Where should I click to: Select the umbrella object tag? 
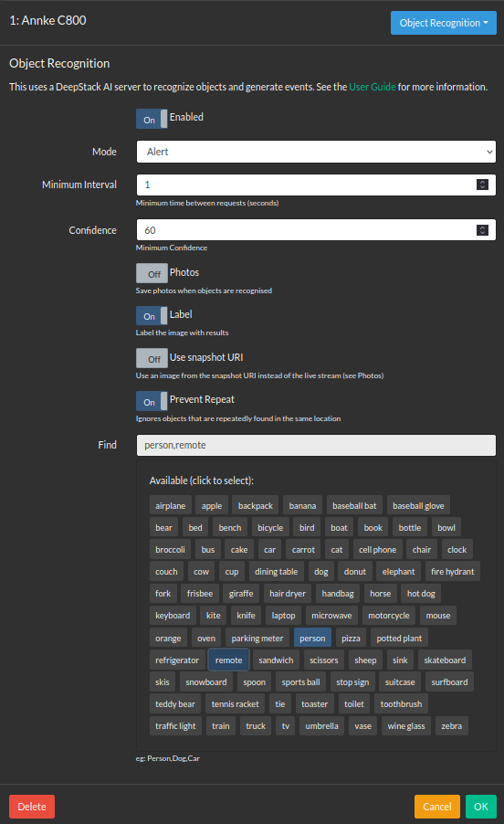321,726
